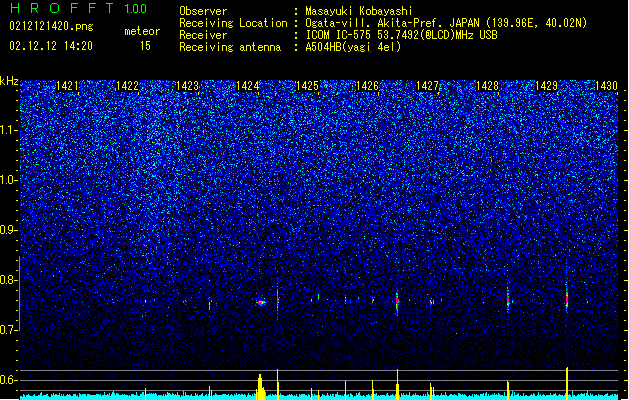Image resolution: width=629 pixels, height=400 pixels.
Task: Click the 'meteor' count label
Action: coord(142,31)
